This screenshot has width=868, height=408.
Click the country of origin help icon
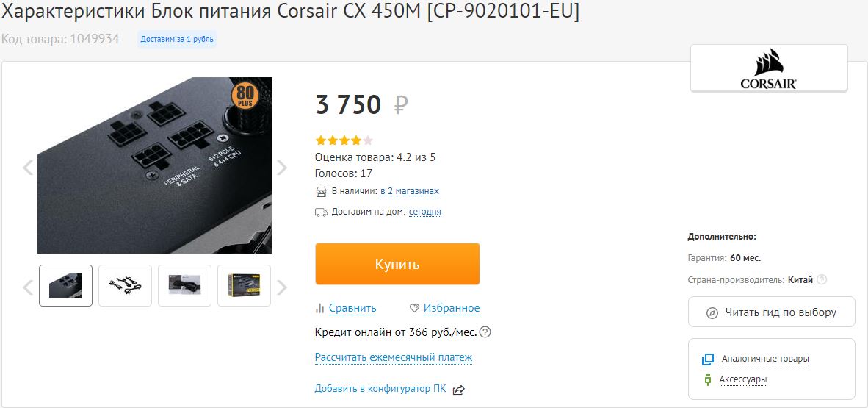coord(822,280)
